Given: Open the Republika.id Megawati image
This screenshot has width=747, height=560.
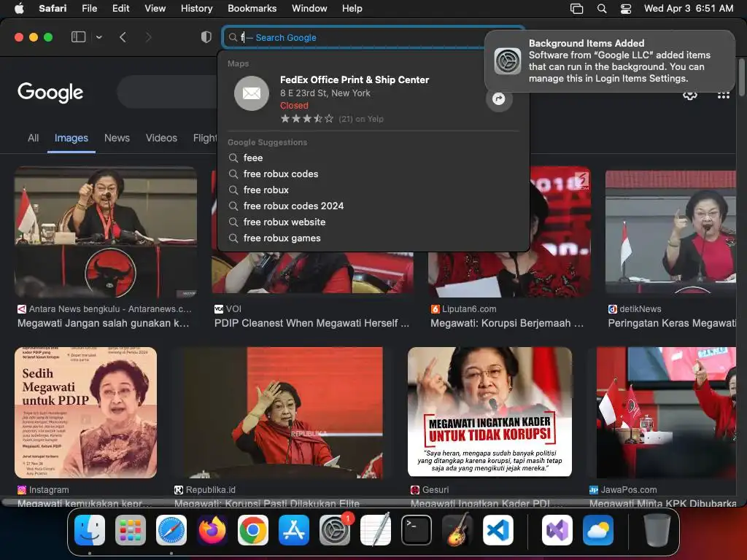Looking at the screenshot, I should tap(283, 413).
